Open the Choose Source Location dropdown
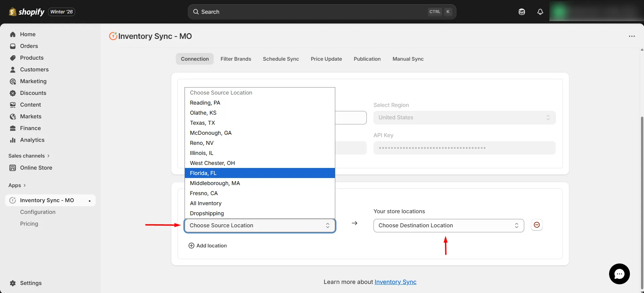Image resolution: width=644 pixels, height=293 pixels. coord(260,225)
